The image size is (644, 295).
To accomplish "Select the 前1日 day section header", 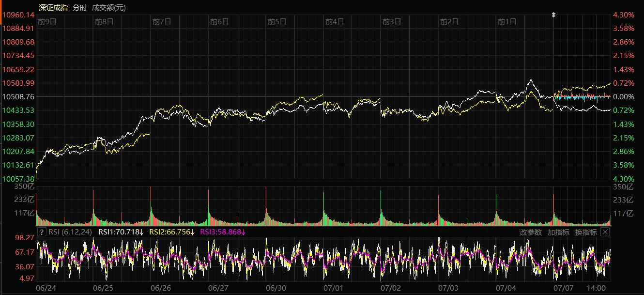I will click(x=507, y=22).
